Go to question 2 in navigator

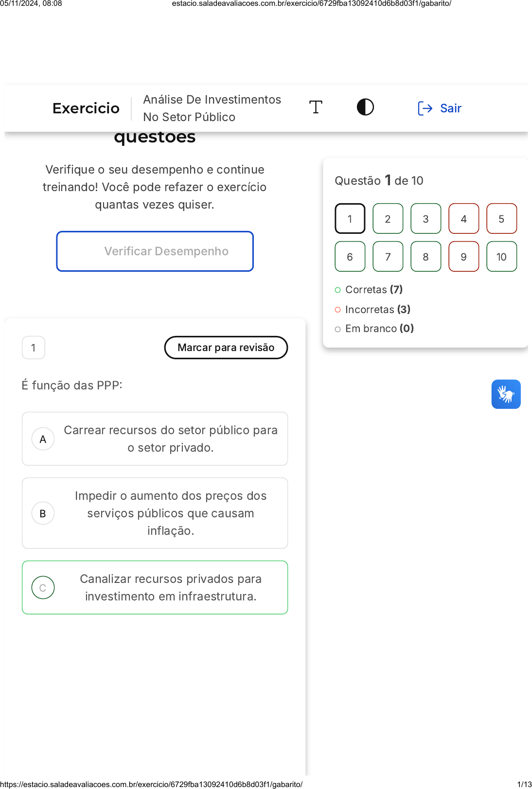click(x=388, y=219)
